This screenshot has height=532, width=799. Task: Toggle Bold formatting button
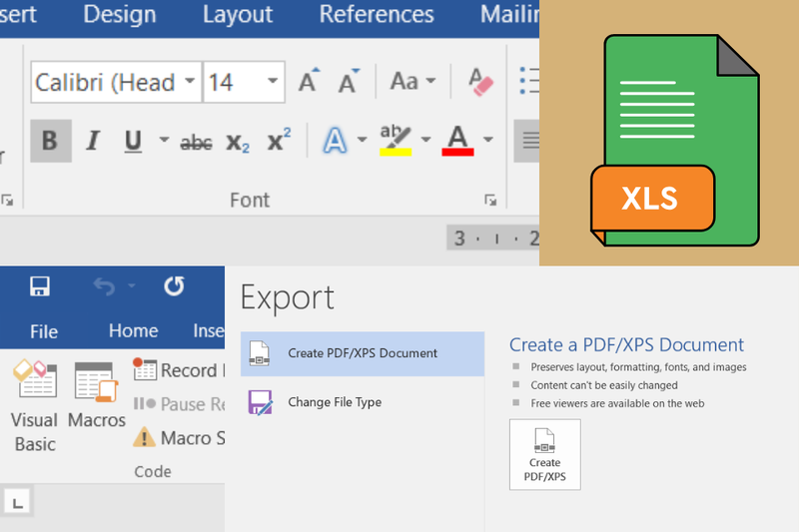tap(51, 141)
